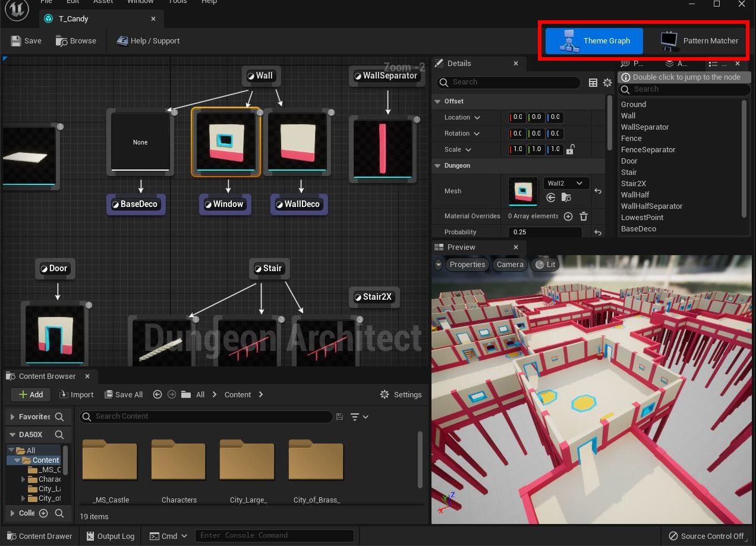Collapse the Offset section in Details

pos(438,102)
